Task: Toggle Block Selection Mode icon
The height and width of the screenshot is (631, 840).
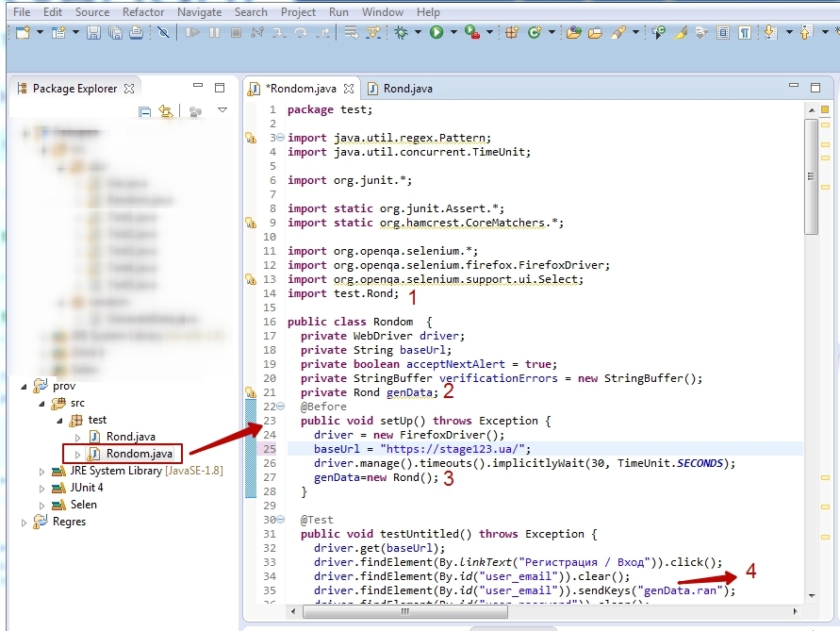Action: coord(723,33)
